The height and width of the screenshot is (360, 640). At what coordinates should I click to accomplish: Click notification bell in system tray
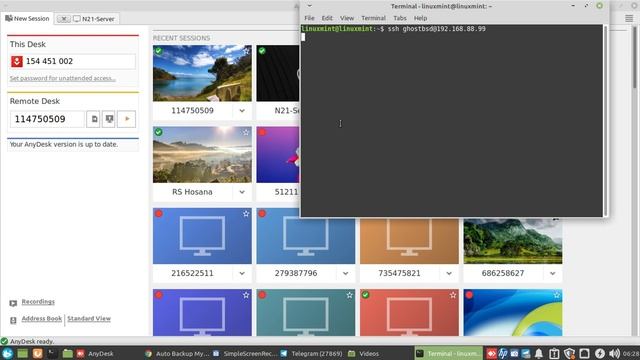(x=539, y=353)
